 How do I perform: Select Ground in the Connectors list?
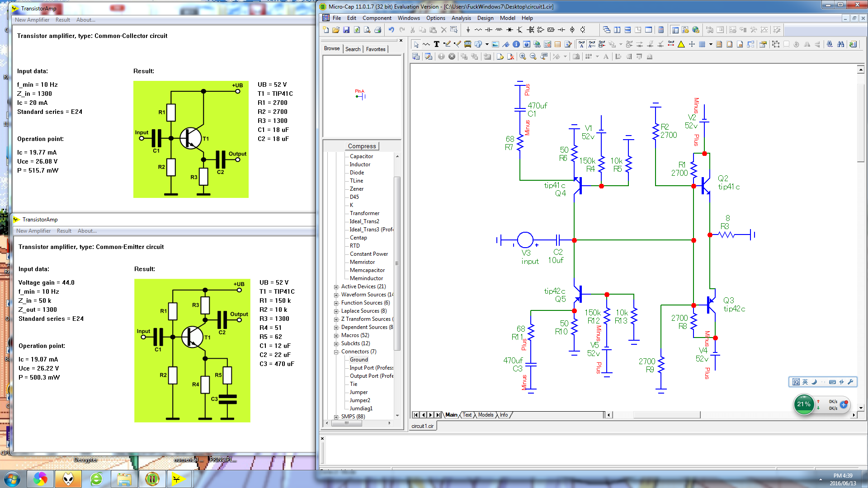[359, 360]
